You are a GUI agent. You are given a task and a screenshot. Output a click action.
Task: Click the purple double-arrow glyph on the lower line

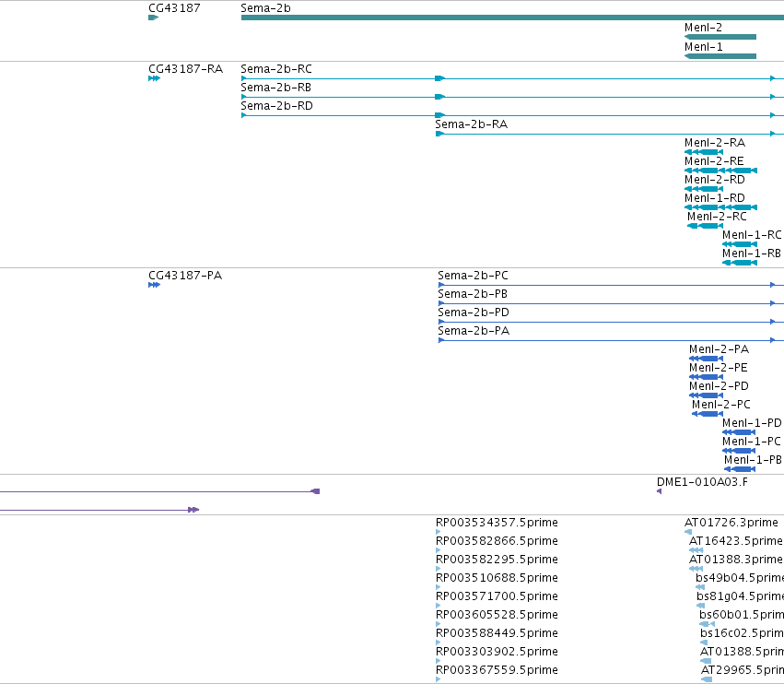tap(193, 510)
